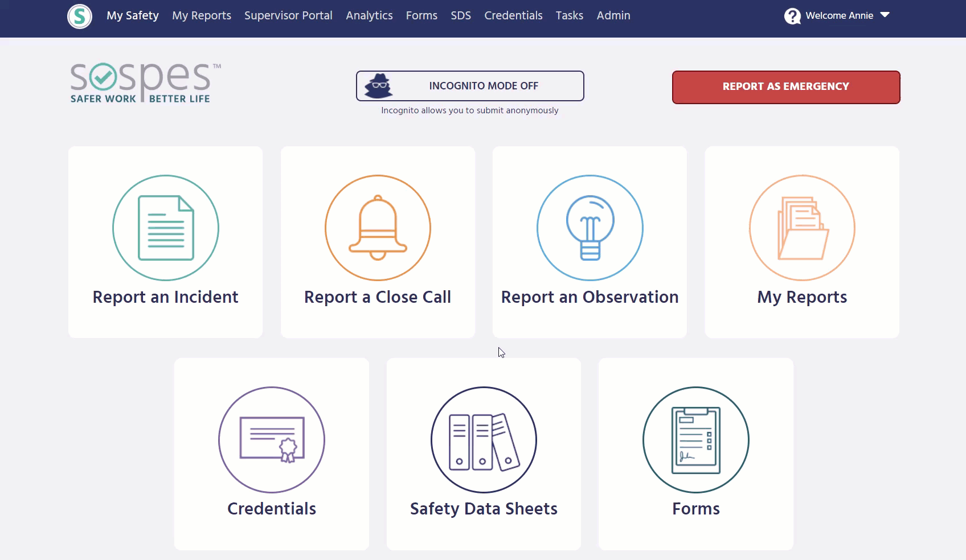
Task: Click the My Reports folder icon
Action: [x=802, y=228]
